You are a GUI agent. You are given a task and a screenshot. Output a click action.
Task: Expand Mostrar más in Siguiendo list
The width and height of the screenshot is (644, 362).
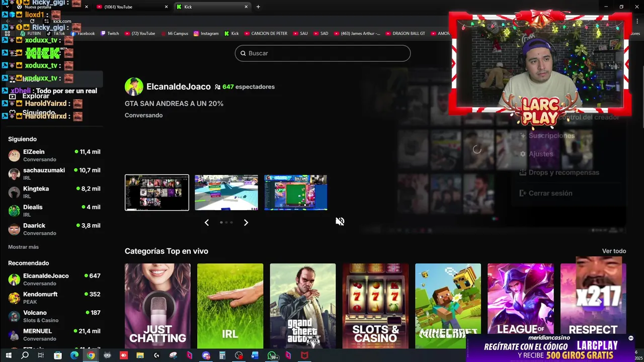(x=23, y=247)
